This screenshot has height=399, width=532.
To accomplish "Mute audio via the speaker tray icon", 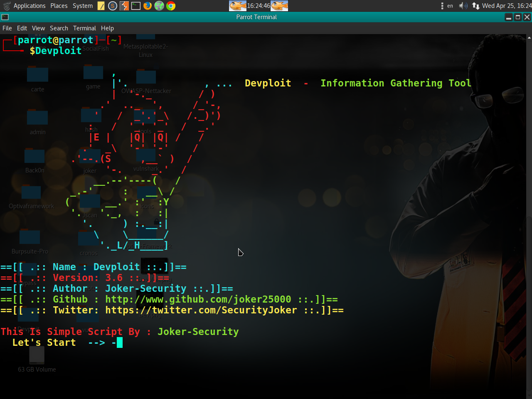I will 463,6.
